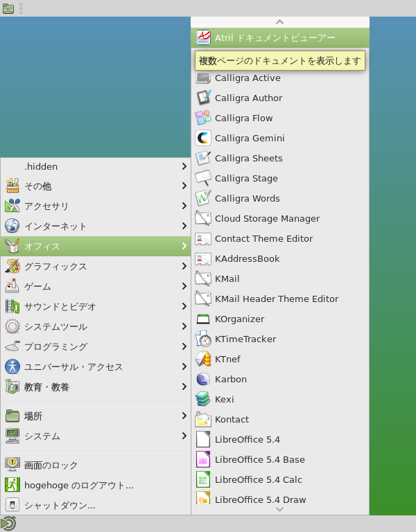This screenshot has height=532, width=416.
Task: Open the ユニバーサル・アクセス menu category
Action: pyautogui.click(x=96, y=366)
